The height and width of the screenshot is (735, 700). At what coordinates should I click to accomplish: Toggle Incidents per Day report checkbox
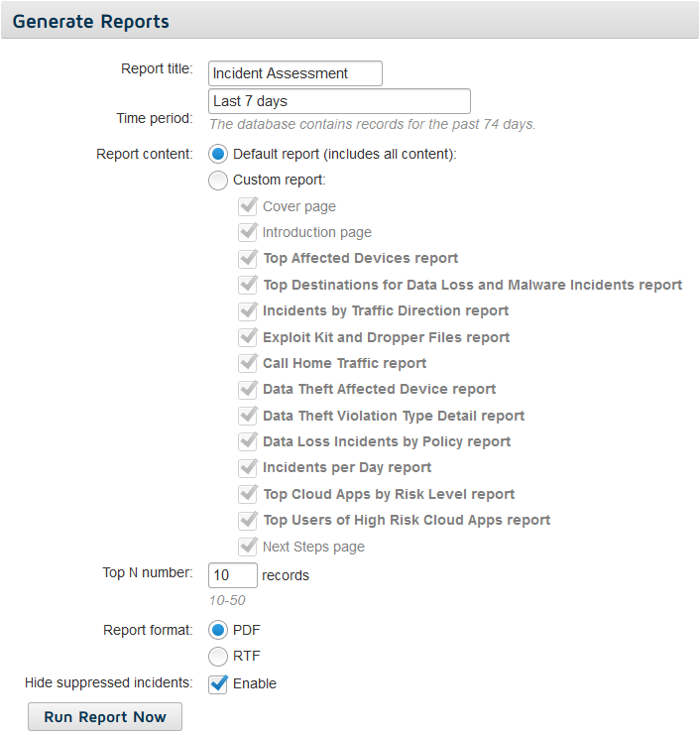248,468
